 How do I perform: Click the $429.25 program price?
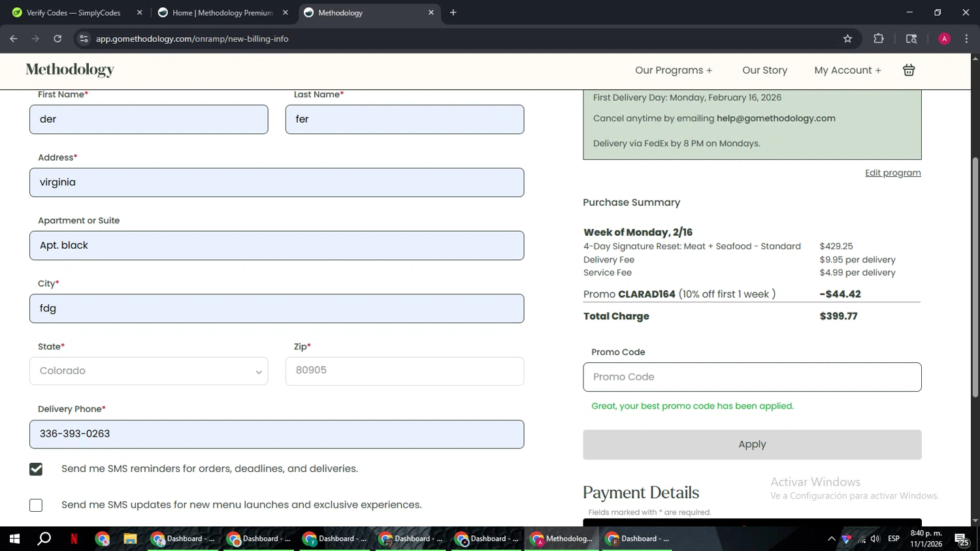(x=836, y=247)
